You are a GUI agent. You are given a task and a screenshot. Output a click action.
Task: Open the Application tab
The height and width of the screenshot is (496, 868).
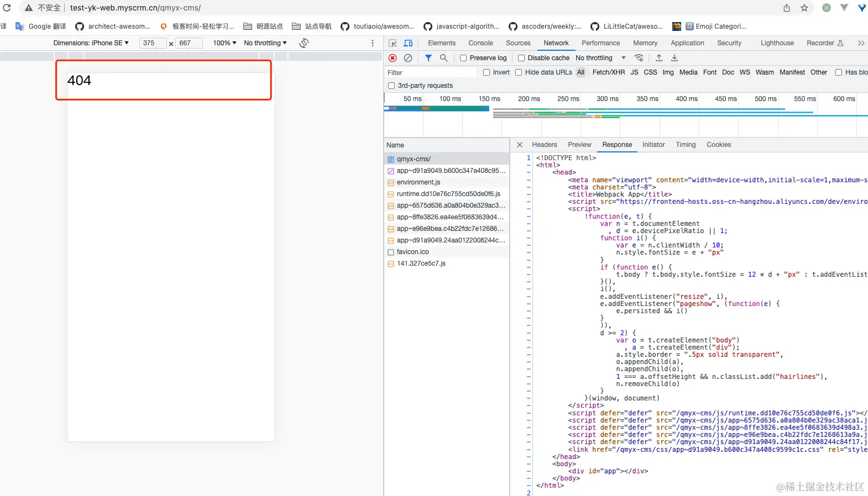pos(687,43)
